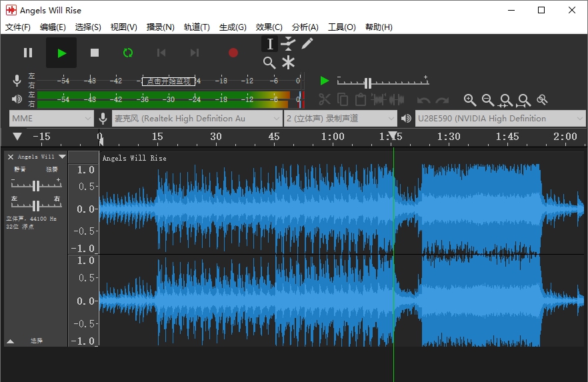Open the 选择(S) menu
Screen dimensions: 588x382
[x=88, y=27]
